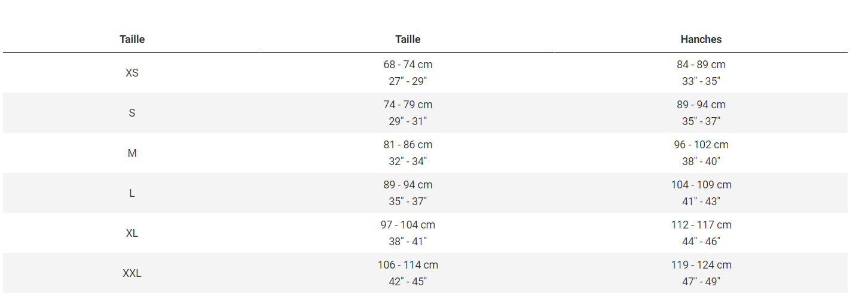Select the S size row label
The width and height of the screenshot is (868, 308).
(132, 113)
